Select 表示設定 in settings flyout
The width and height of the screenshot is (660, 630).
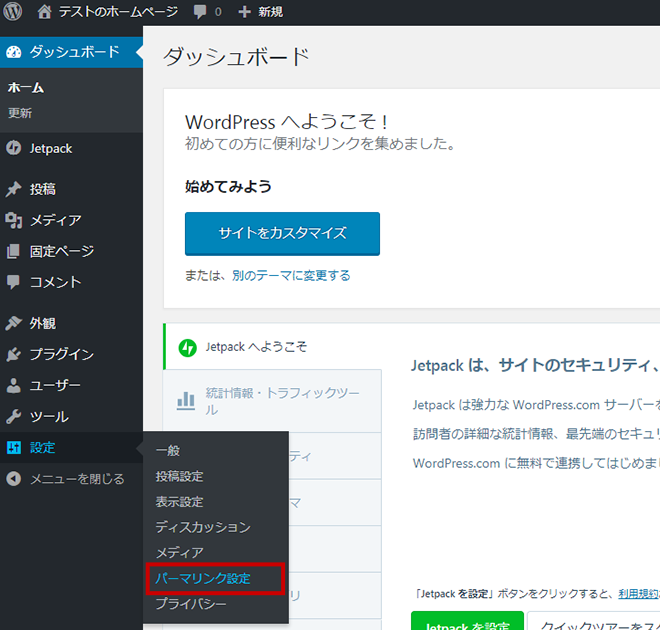click(179, 502)
